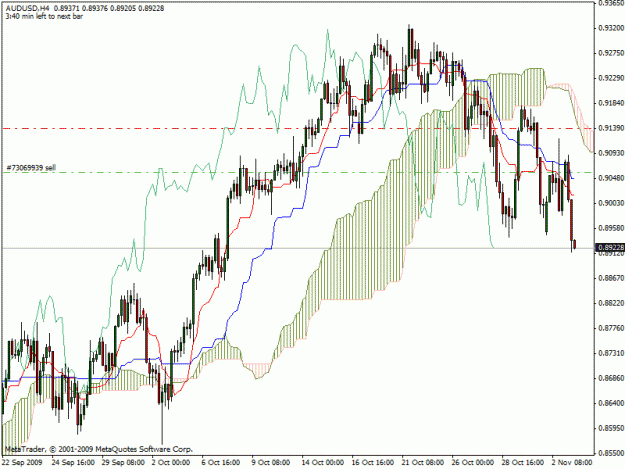Image resolution: width=625 pixels, height=469 pixels.
Task: Select the green dash-dot sell order line
Action: [x=298, y=173]
